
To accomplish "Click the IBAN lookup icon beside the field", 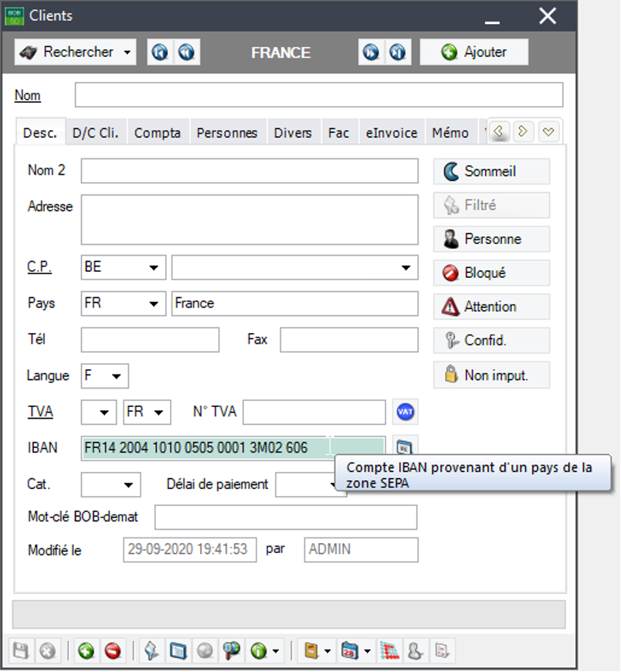I will tap(405, 446).
